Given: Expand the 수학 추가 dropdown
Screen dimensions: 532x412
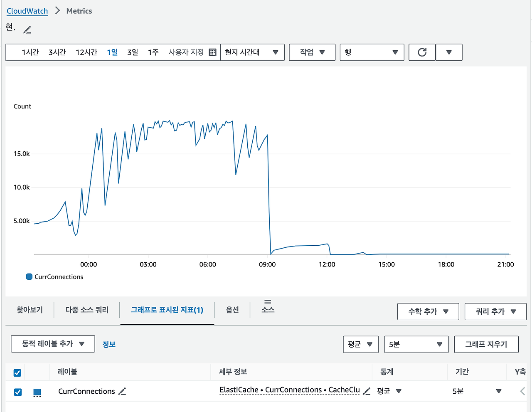Looking at the screenshot, I should pyautogui.click(x=428, y=311).
